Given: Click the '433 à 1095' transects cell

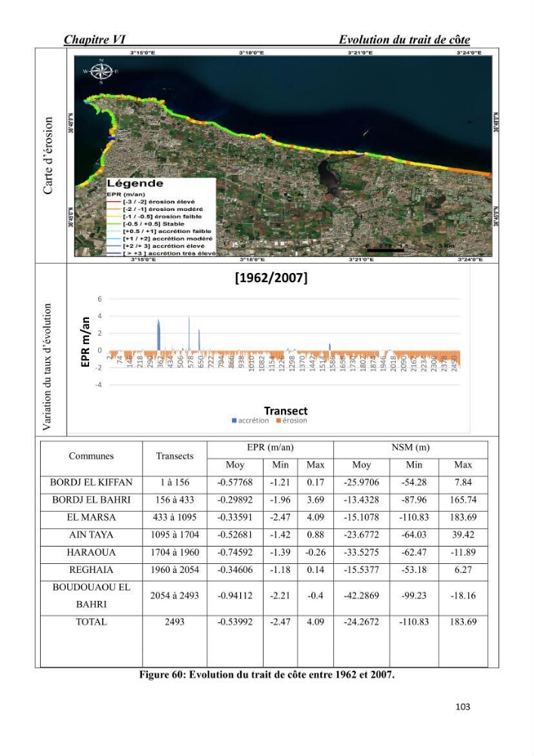Looking at the screenshot, I should coord(174,517).
